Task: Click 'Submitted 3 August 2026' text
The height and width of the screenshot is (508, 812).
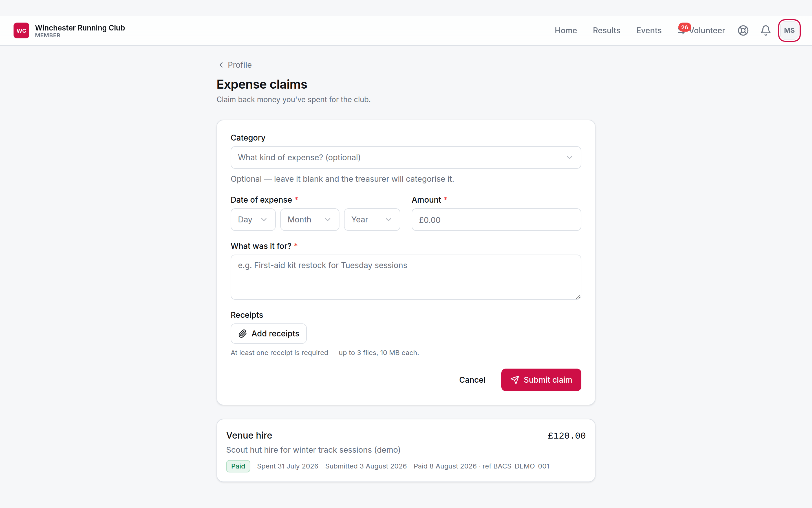Action: [x=366, y=466]
